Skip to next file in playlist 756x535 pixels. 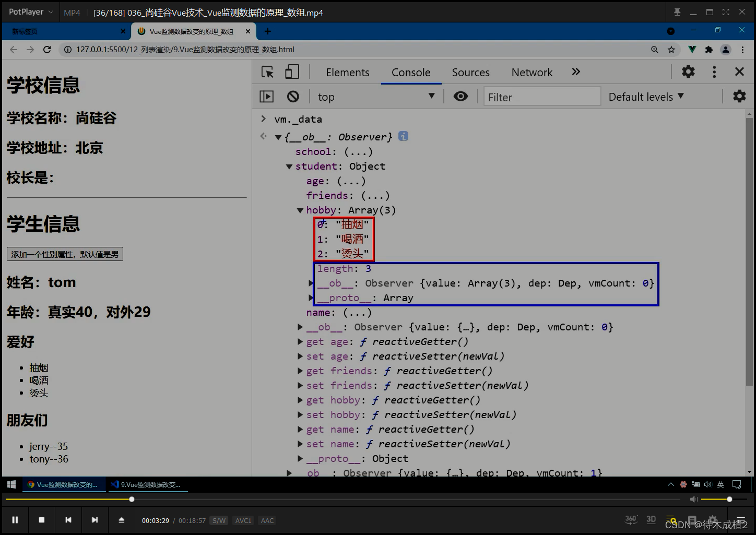[x=95, y=520]
